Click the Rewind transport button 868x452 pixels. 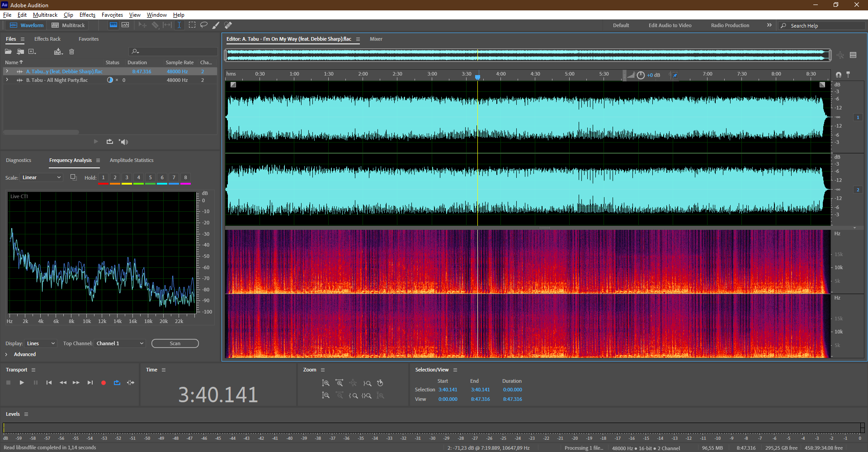(x=63, y=383)
